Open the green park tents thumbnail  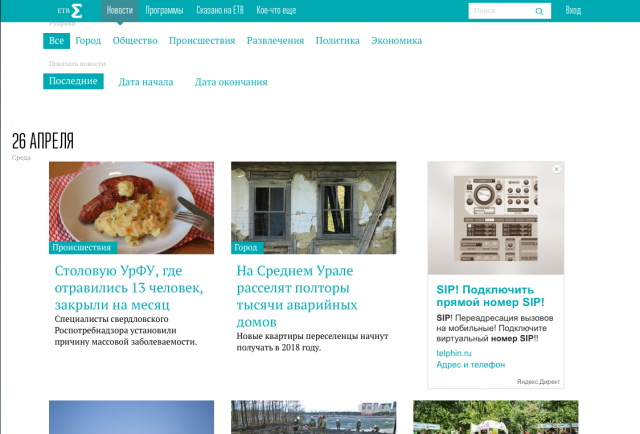(496, 417)
